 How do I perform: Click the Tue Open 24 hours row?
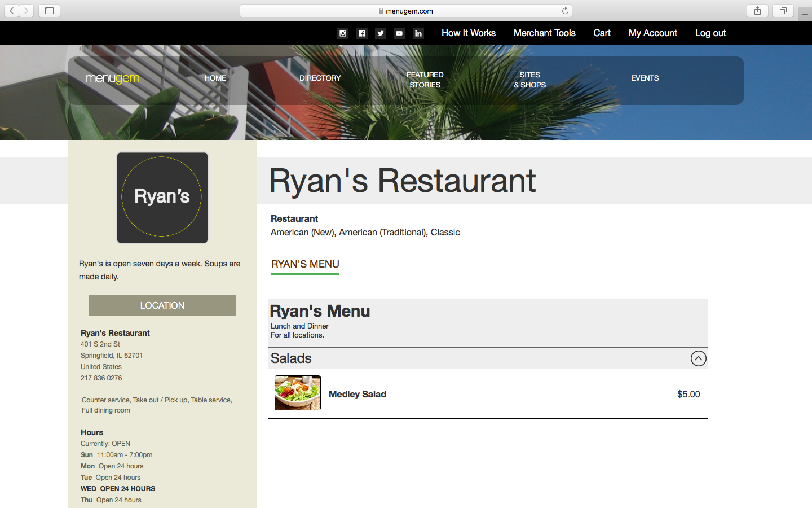pyautogui.click(x=111, y=478)
